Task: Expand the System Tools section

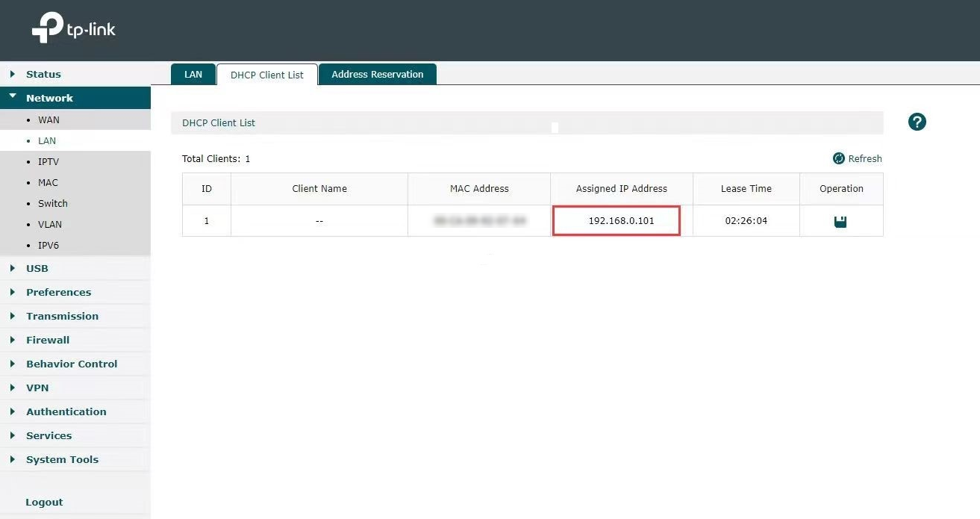Action: 62,459
